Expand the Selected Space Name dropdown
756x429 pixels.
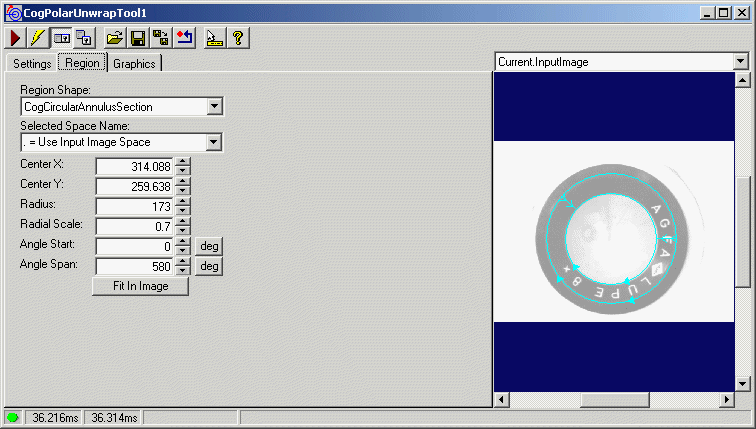[x=214, y=142]
